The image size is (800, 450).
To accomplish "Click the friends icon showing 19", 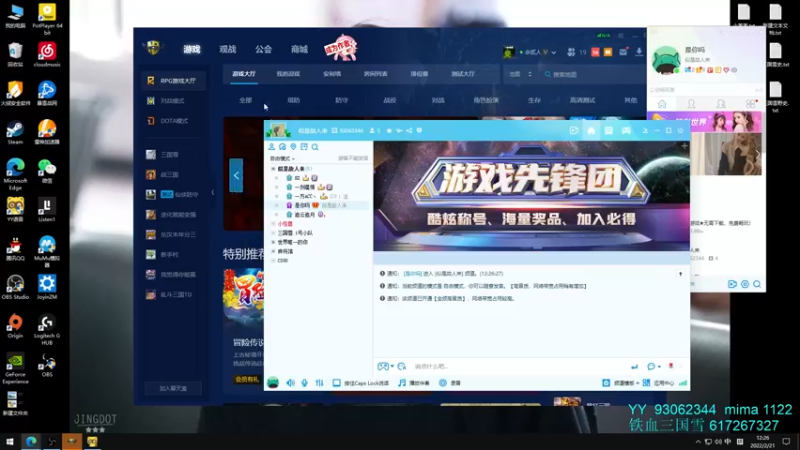I will point(571,52).
